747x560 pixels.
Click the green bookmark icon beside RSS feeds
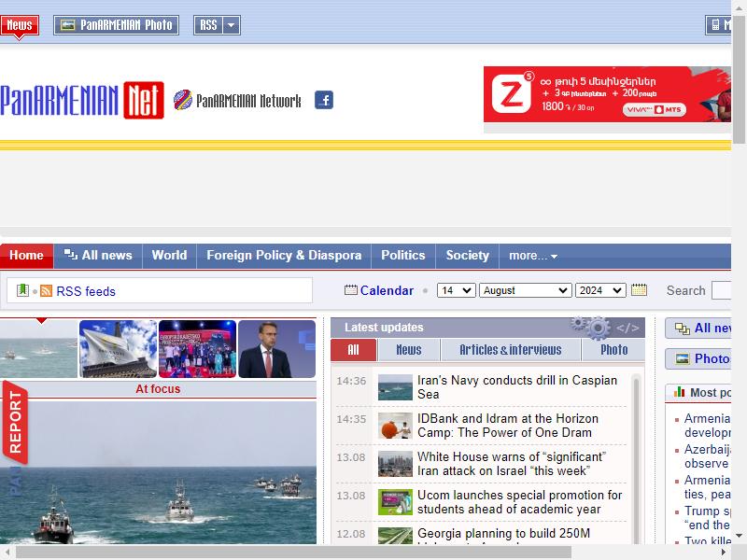[22, 290]
